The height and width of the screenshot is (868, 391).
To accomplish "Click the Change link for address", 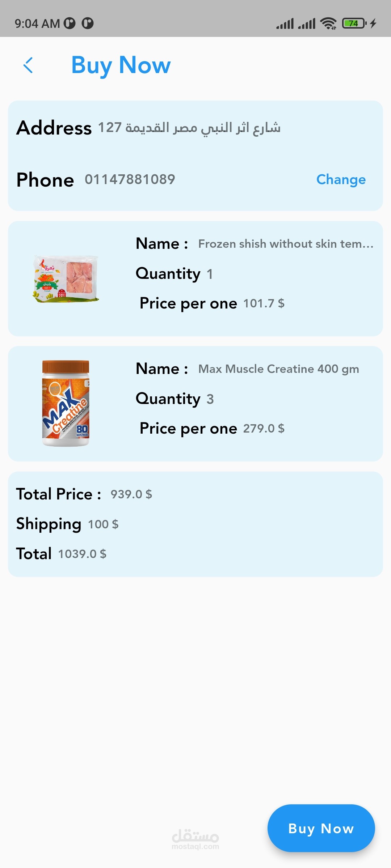I will (x=341, y=179).
